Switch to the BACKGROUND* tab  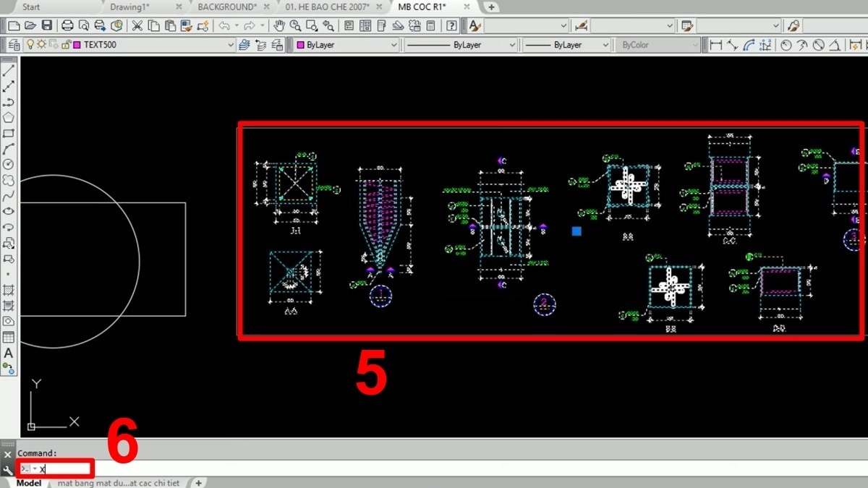226,7
